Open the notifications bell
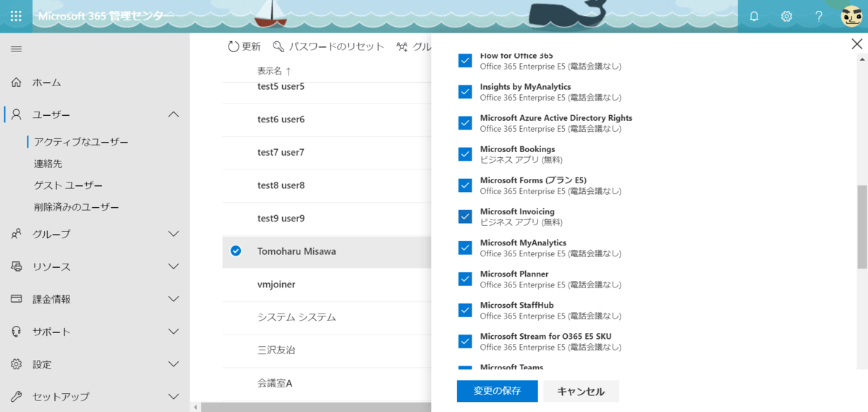This screenshot has width=868, height=412. coord(754,16)
